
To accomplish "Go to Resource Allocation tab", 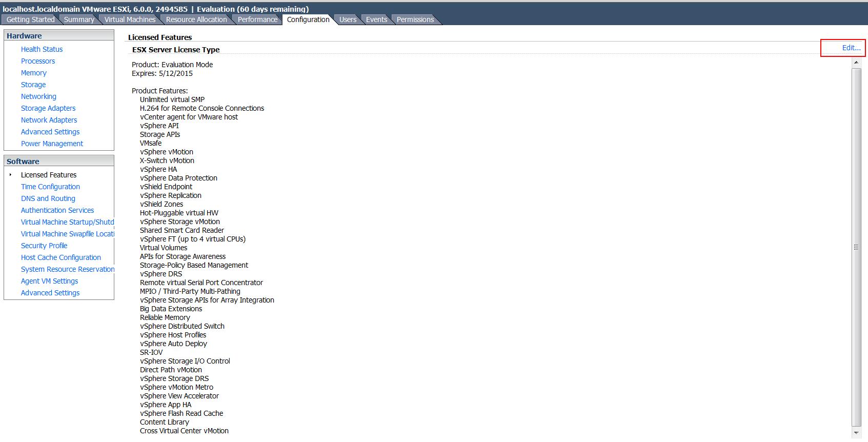I will click(x=196, y=19).
